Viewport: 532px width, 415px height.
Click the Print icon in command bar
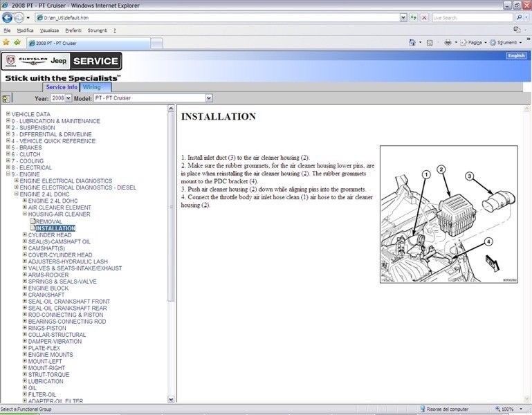tap(448, 42)
